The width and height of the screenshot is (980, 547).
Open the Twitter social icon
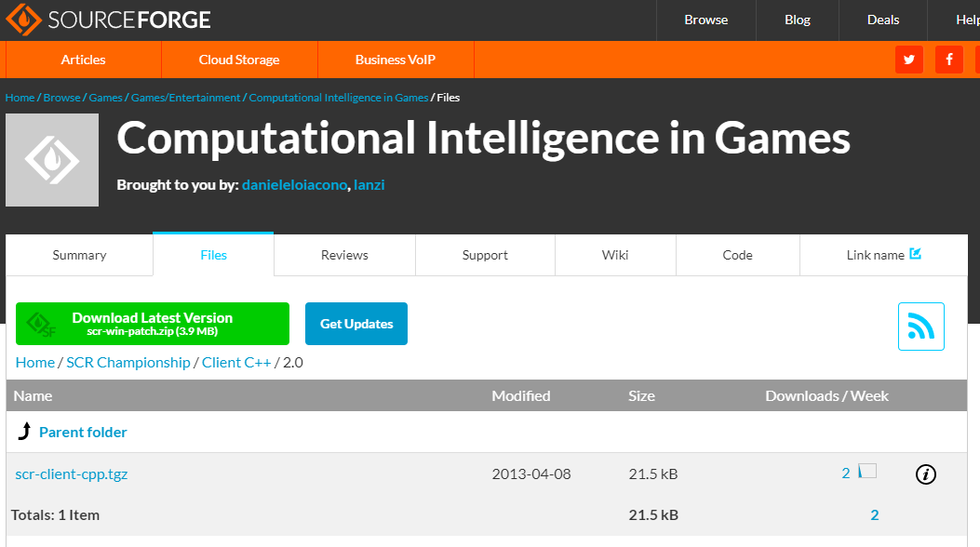click(x=909, y=60)
